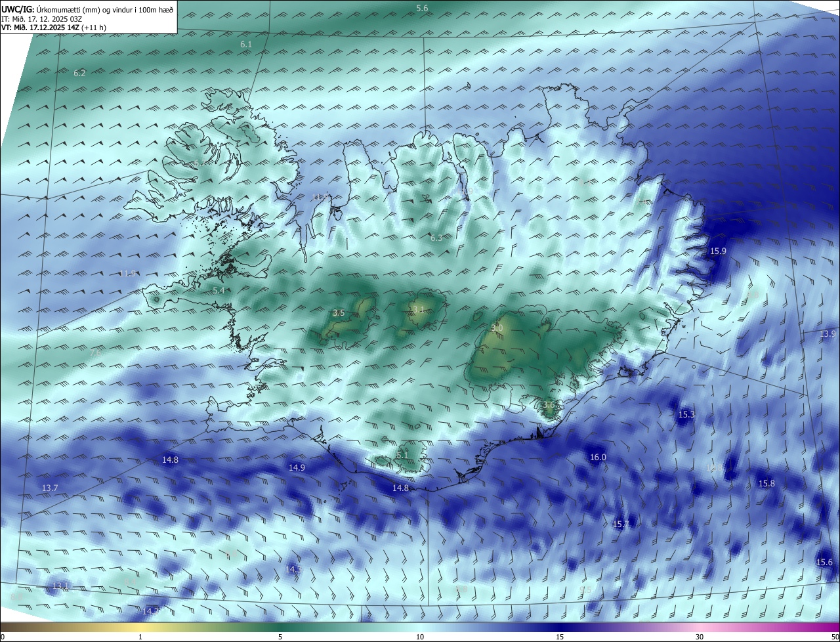Click the color scale tick labeled 15
Screen dimensions: 840x642
coord(560,637)
